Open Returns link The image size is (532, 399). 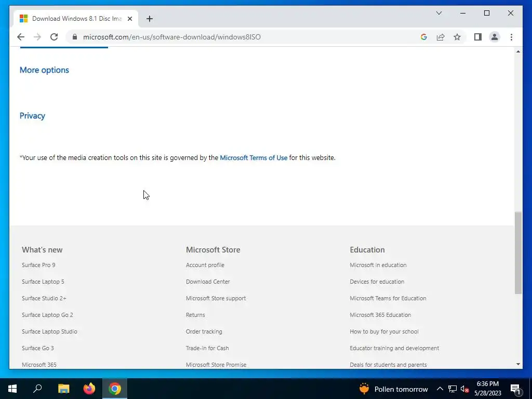(x=195, y=315)
